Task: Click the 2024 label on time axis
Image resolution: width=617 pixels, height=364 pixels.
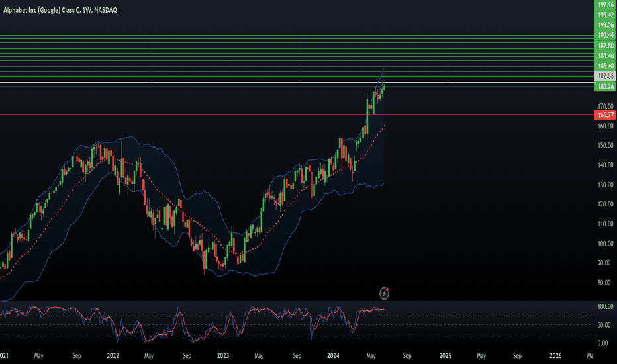Action: (333, 356)
